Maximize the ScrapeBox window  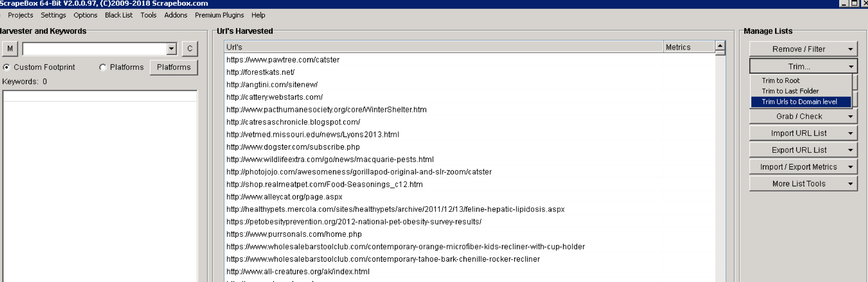pos(854,3)
